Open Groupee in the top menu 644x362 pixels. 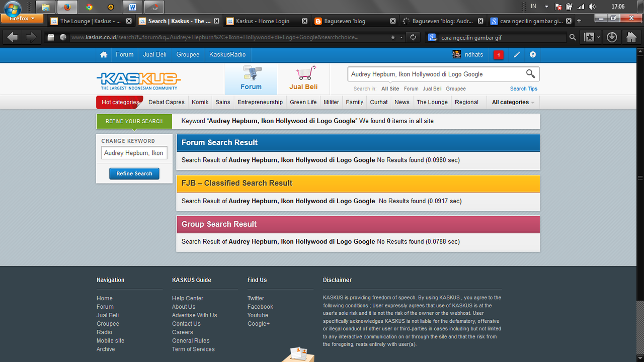[188, 55]
